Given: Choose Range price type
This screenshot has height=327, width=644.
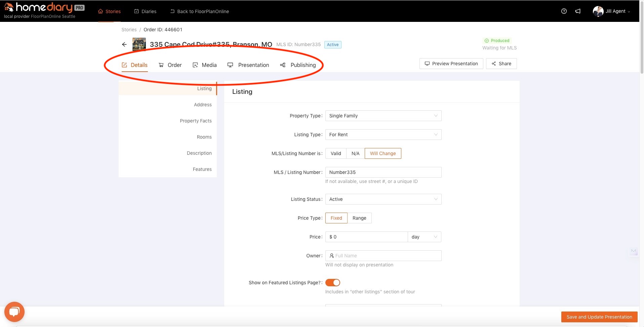Looking at the screenshot, I should pyautogui.click(x=359, y=218).
